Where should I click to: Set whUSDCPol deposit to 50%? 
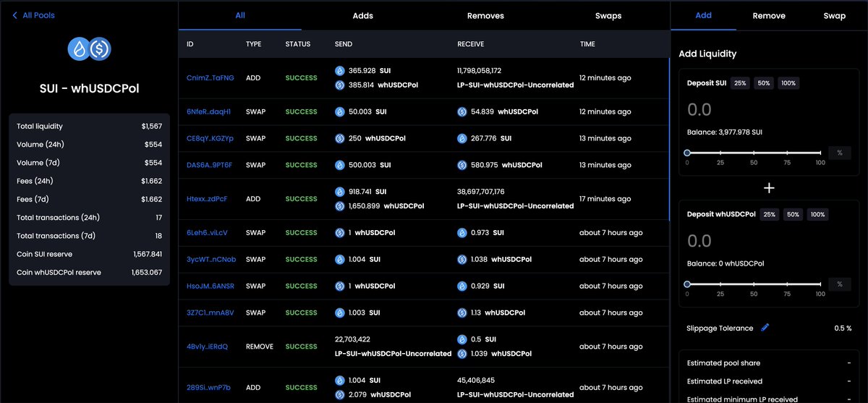(793, 215)
